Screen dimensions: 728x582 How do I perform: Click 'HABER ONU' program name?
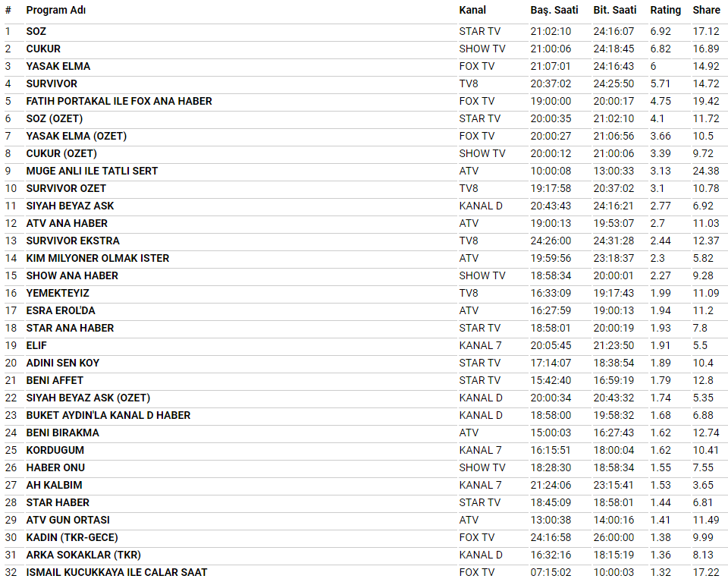tap(55, 467)
